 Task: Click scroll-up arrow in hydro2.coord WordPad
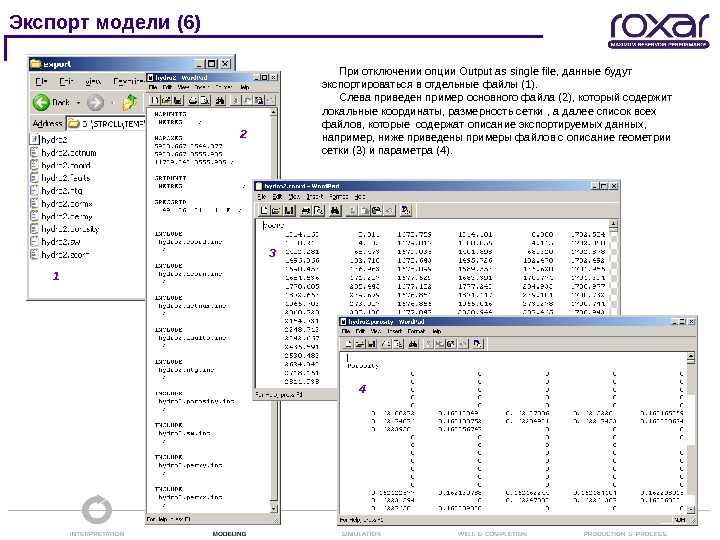(613, 224)
